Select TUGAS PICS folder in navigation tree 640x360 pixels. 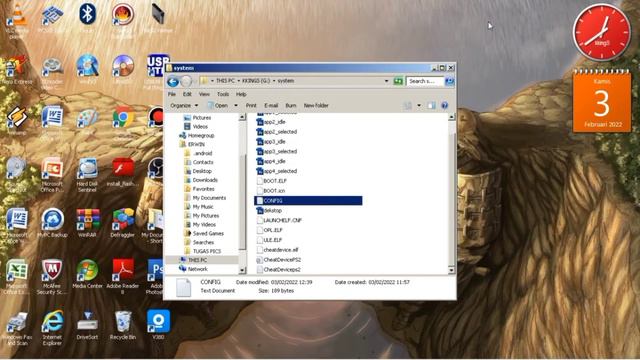pyautogui.click(x=207, y=251)
